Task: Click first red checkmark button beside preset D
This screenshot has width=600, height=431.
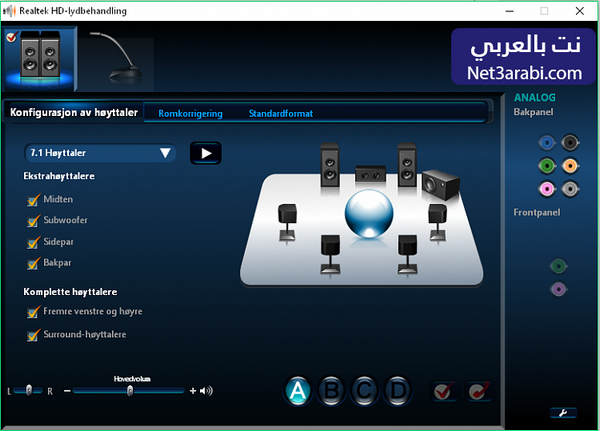Action: pyautogui.click(x=444, y=391)
